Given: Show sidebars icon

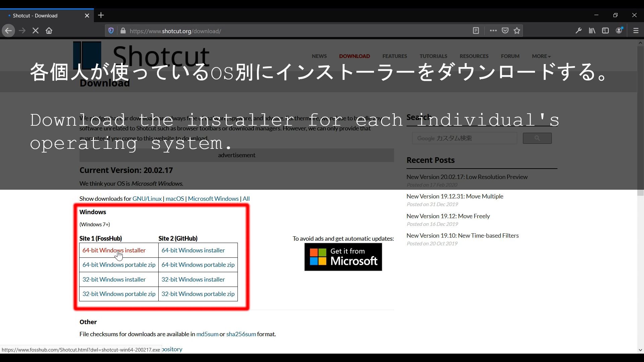Looking at the screenshot, I should point(605,31).
